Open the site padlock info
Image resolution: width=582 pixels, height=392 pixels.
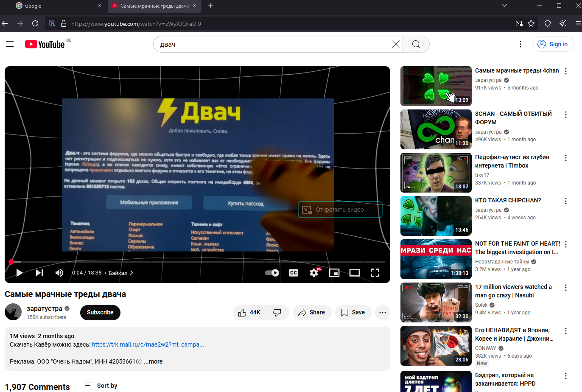pos(64,23)
